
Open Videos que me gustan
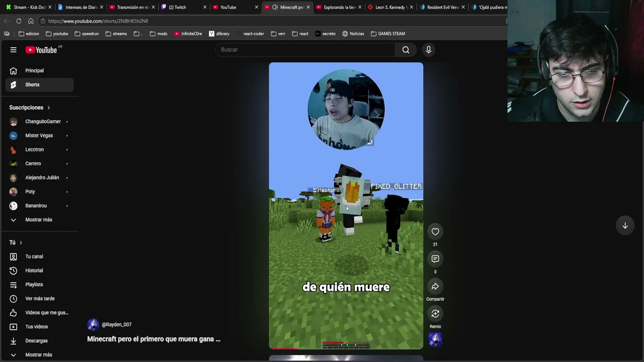pyautogui.click(x=39, y=313)
